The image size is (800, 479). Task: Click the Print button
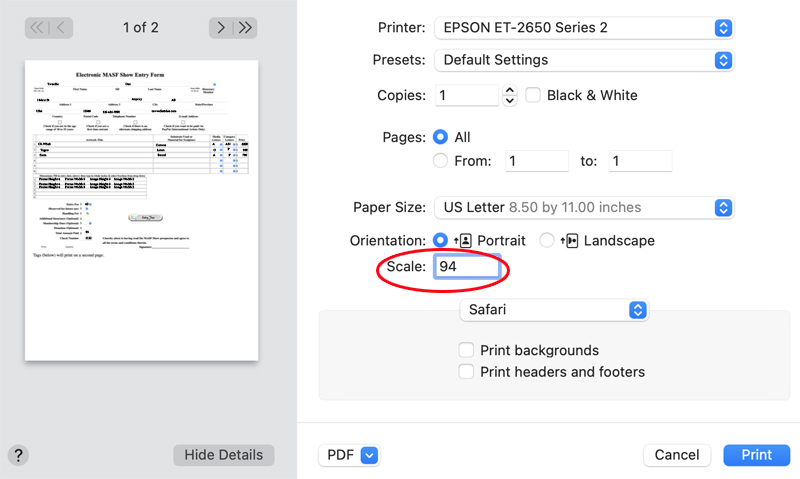pyautogui.click(x=756, y=455)
